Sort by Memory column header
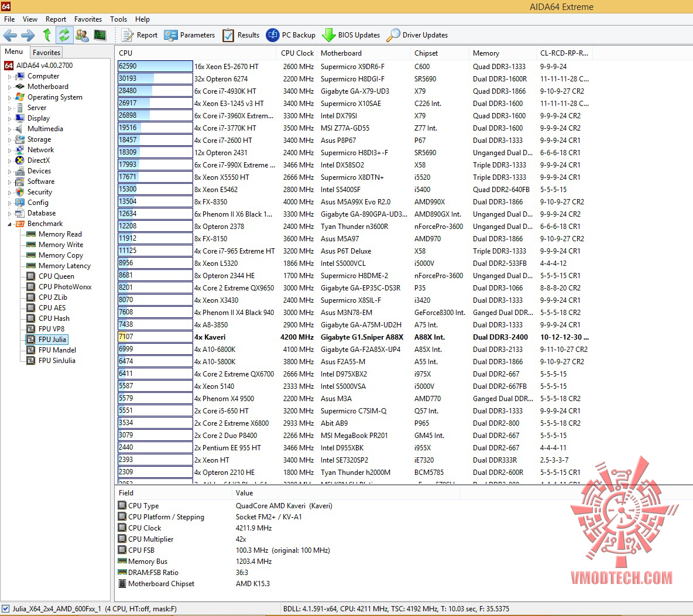The height and width of the screenshot is (616, 693). coord(503,53)
